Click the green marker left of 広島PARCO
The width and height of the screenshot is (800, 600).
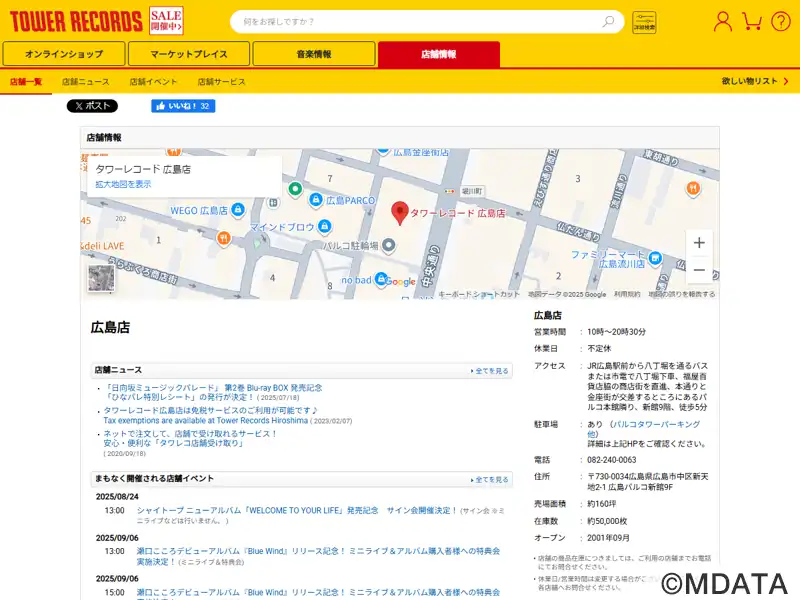(x=295, y=189)
